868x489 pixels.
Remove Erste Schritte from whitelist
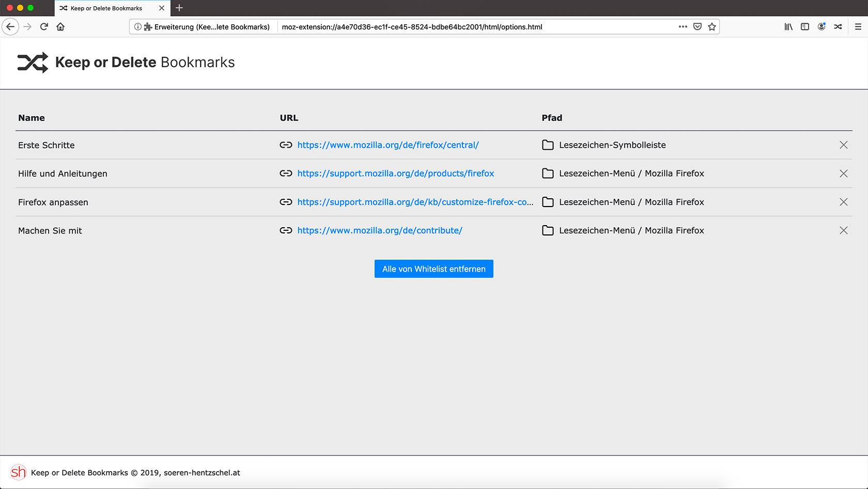(843, 145)
